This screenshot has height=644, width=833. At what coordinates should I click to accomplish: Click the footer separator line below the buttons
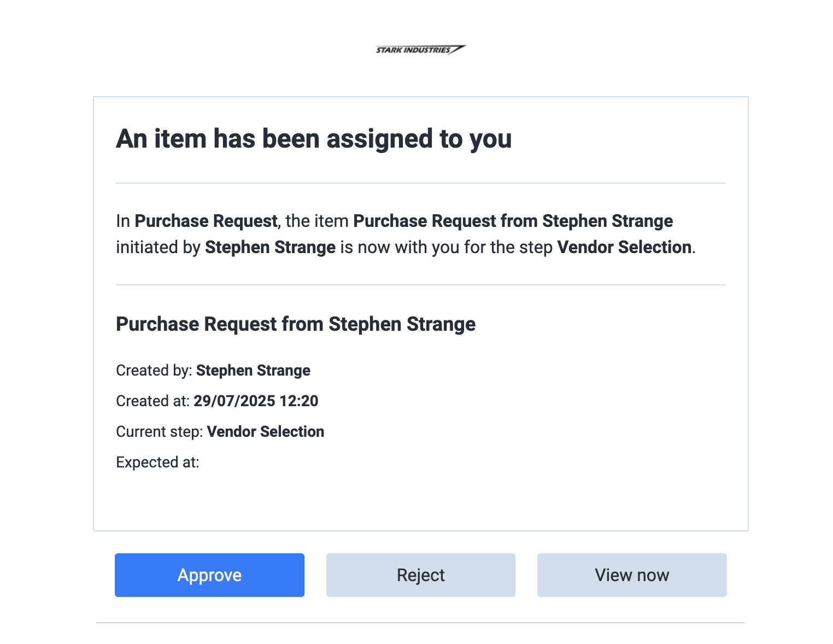point(421,623)
